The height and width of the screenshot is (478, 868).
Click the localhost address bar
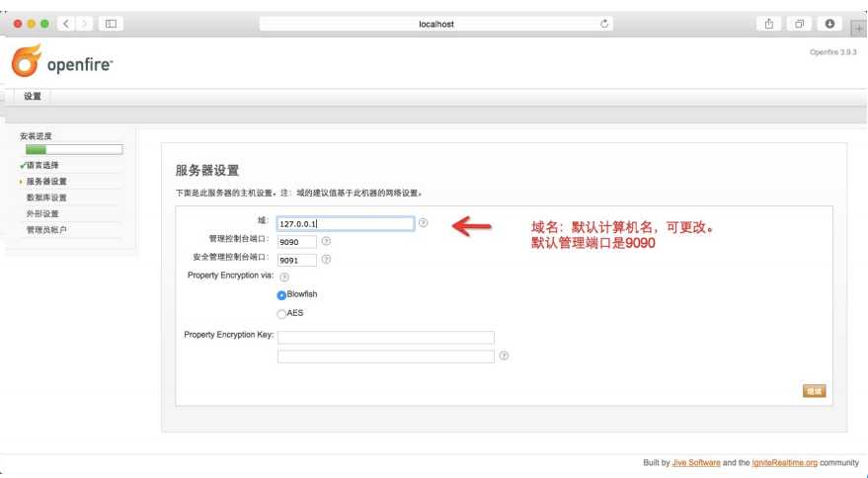[436, 24]
